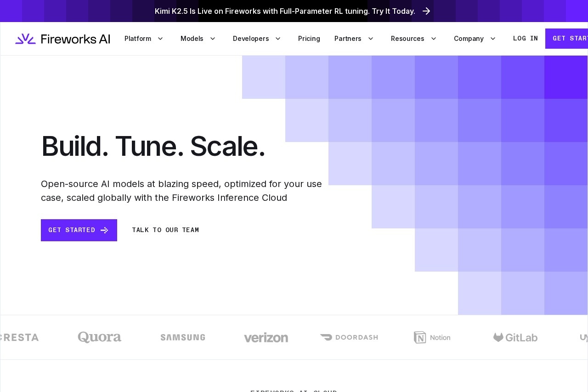Click the Quora logo
The width and height of the screenshot is (588, 392).
[x=99, y=337]
